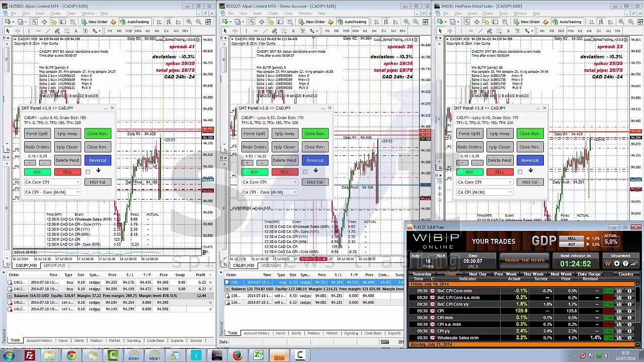
Task: Click 'Delete Pend' in middle SNT Panel
Action: (284, 160)
